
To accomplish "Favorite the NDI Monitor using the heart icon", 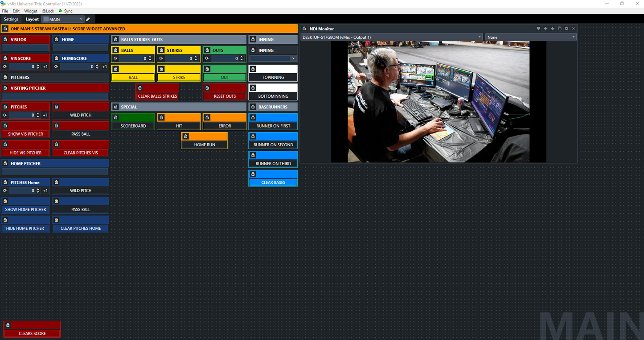I will click(x=538, y=29).
